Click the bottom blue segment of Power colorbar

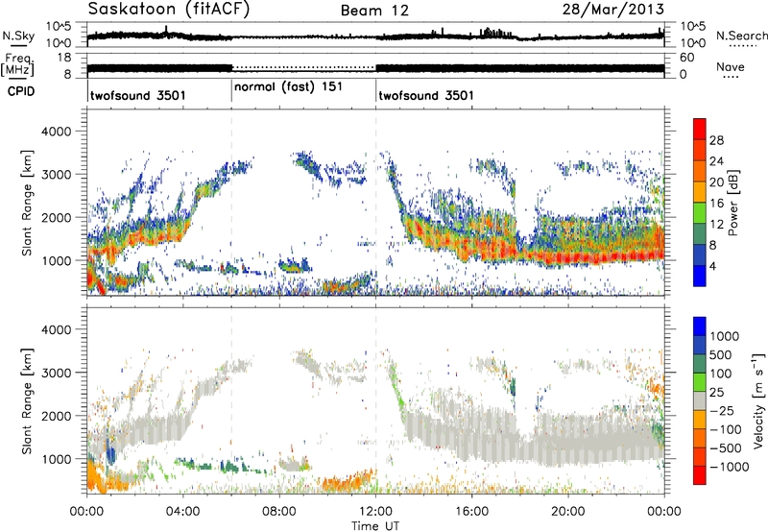[700, 276]
